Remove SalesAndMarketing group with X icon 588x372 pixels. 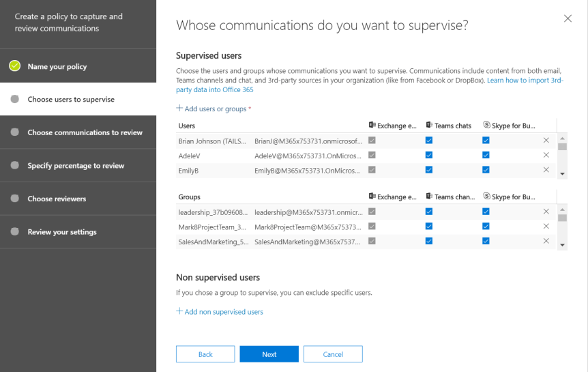click(546, 241)
